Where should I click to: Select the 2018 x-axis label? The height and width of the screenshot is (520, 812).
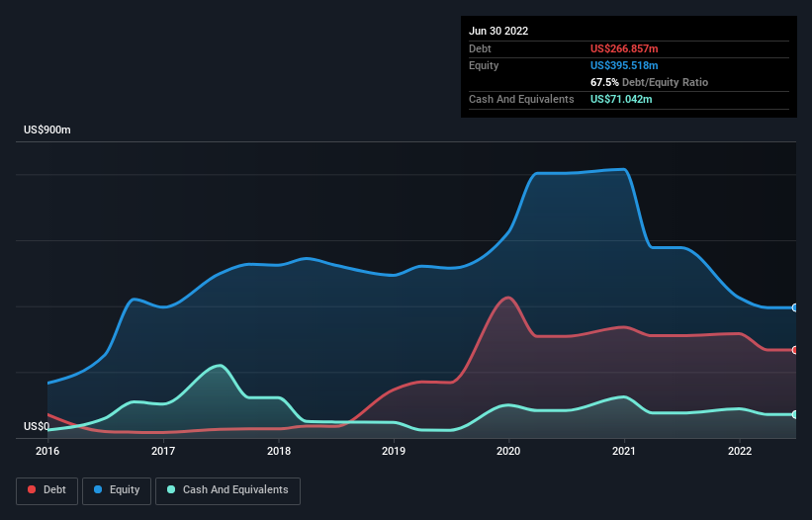click(x=279, y=451)
